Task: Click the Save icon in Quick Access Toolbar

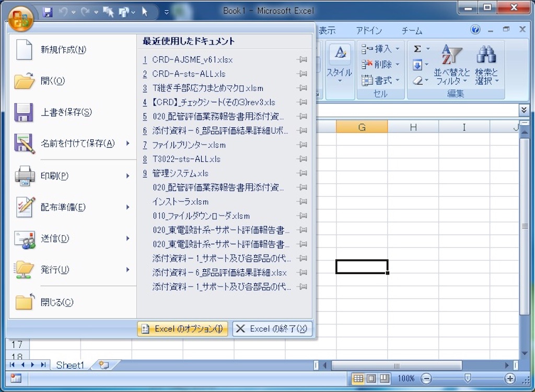Action: pos(48,13)
